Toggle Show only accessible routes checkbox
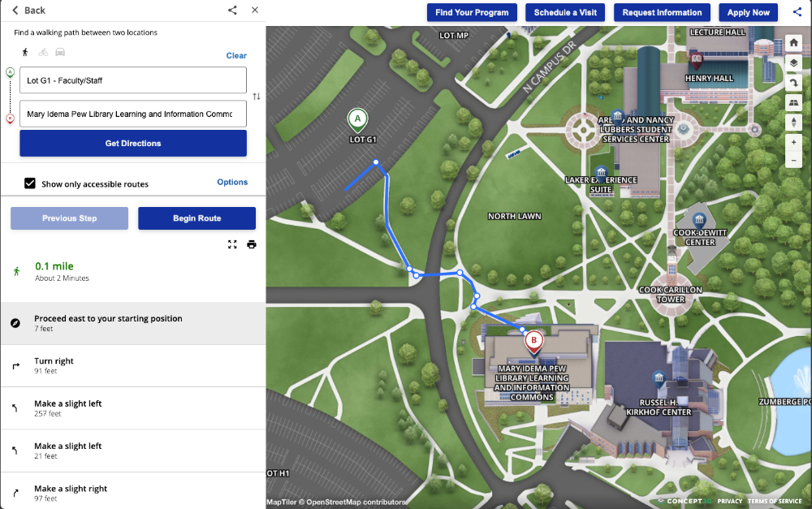 tap(30, 183)
